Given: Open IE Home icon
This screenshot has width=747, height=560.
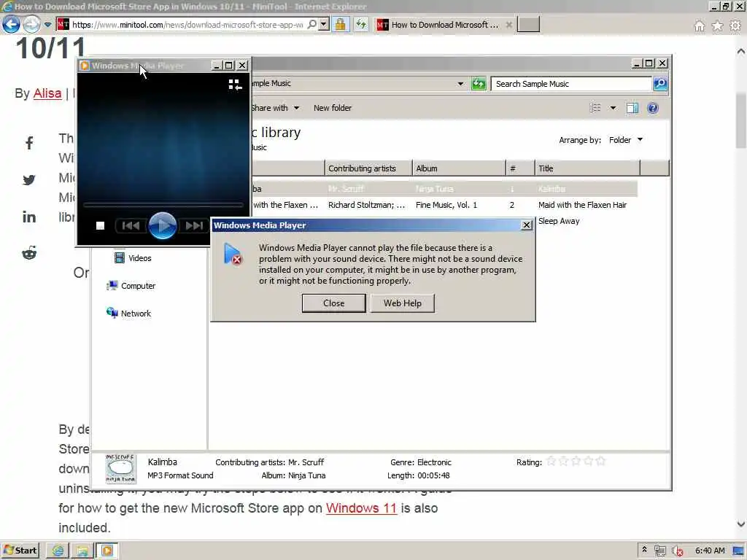Looking at the screenshot, I should 700,26.
